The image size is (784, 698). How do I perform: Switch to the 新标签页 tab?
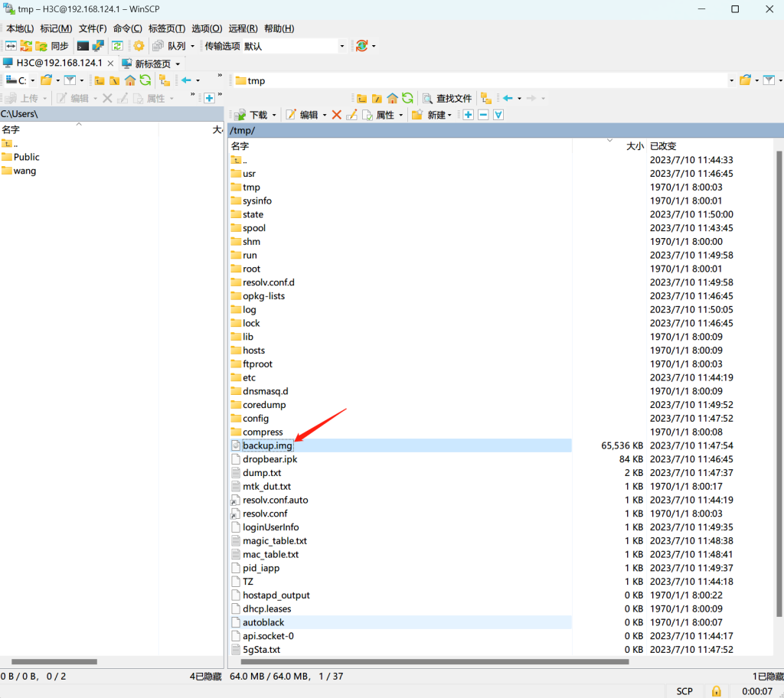tap(151, 64)
